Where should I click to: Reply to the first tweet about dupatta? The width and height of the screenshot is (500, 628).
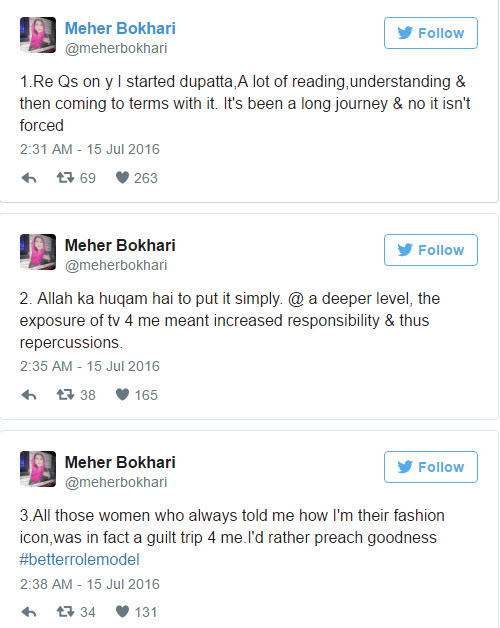click(x=29, y=178)
